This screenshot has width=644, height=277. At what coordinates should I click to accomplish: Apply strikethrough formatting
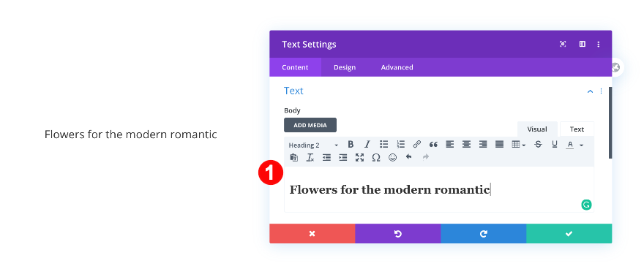pos(538,145)
